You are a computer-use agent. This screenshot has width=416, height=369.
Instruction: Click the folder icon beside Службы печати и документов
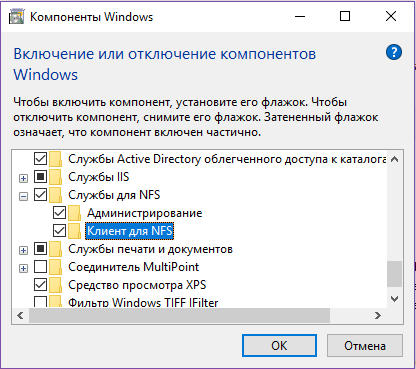tap(55, 249)
